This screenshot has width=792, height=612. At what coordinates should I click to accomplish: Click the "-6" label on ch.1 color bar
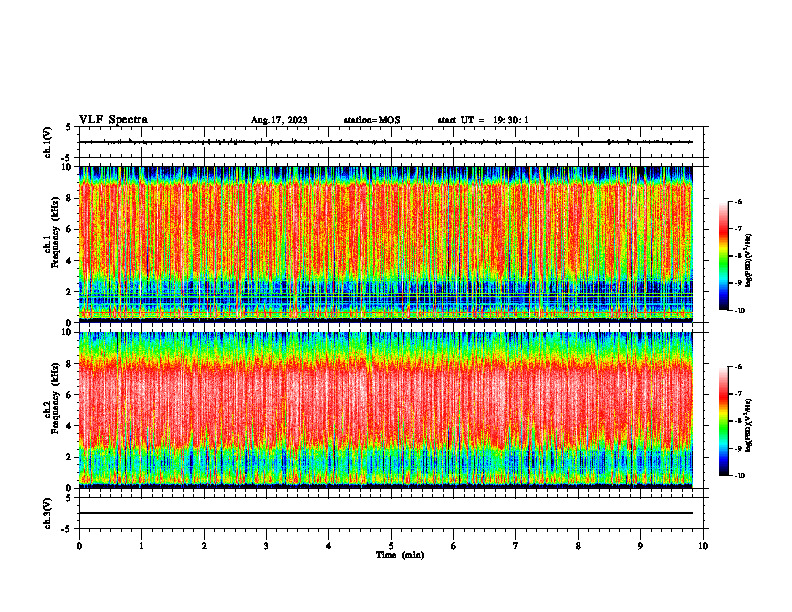(738, 201)
